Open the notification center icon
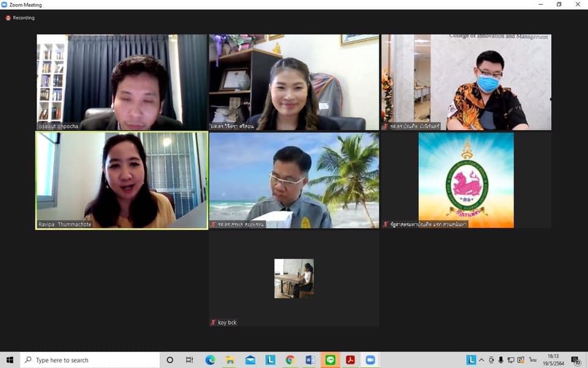 tap(575, 360)
